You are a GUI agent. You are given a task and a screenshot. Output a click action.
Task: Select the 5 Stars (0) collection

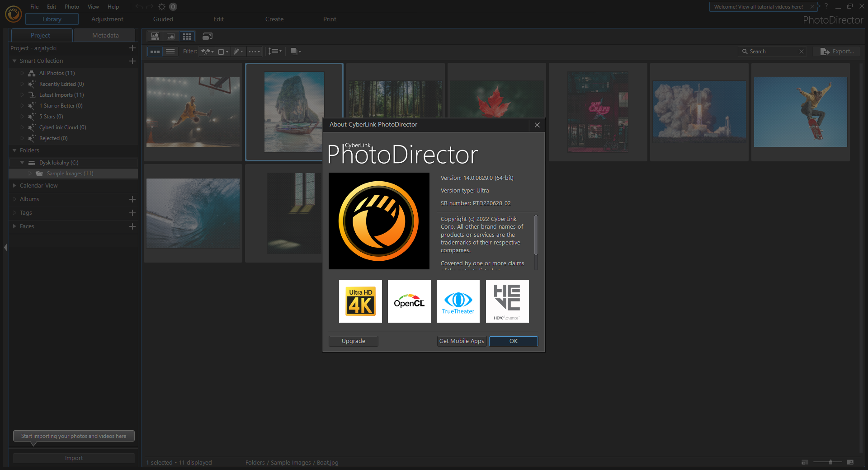(51, 117)
